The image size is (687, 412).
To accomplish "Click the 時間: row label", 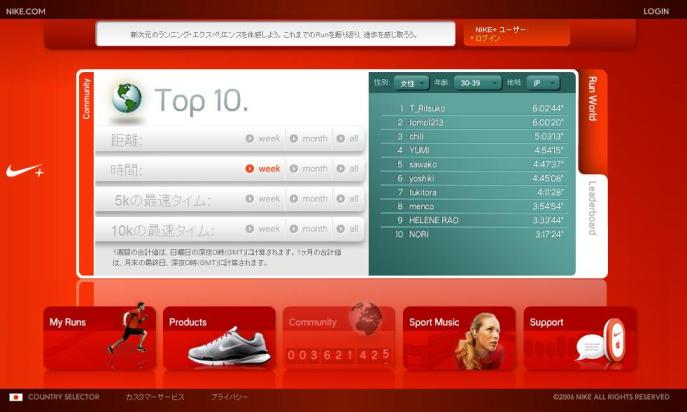I will coord(126,170).
